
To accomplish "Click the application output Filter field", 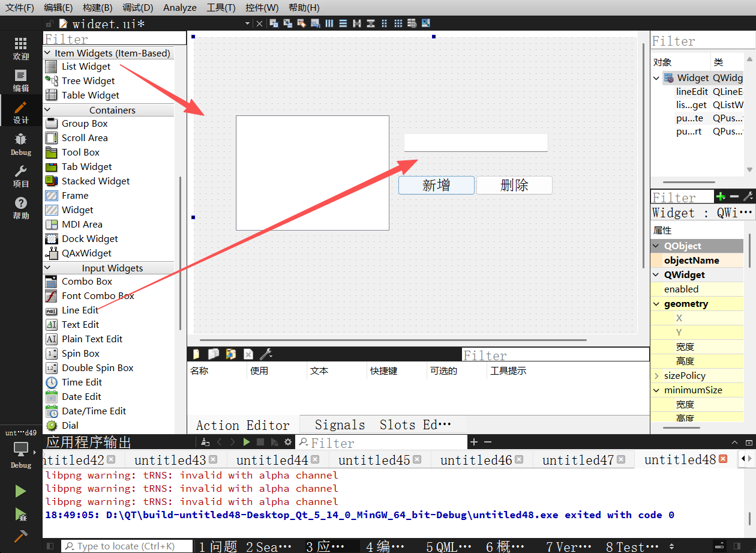I will pyautogui.click(x=382, y=443).
